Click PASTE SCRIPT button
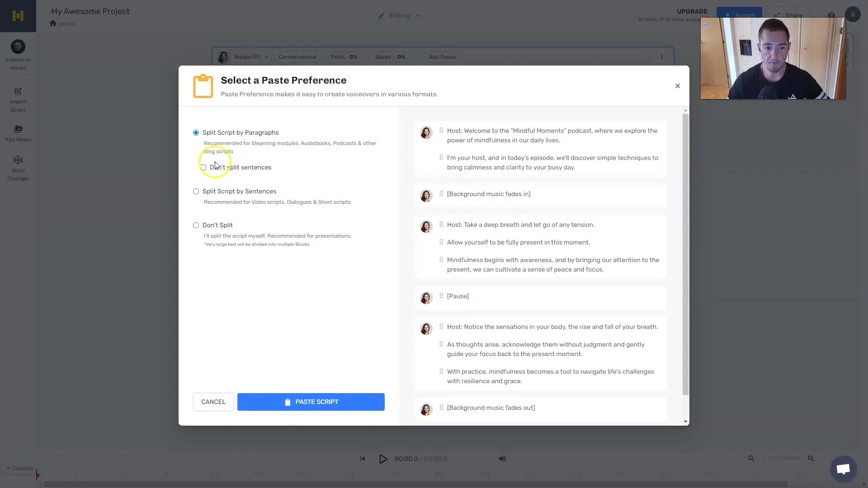 click(311, 402)
